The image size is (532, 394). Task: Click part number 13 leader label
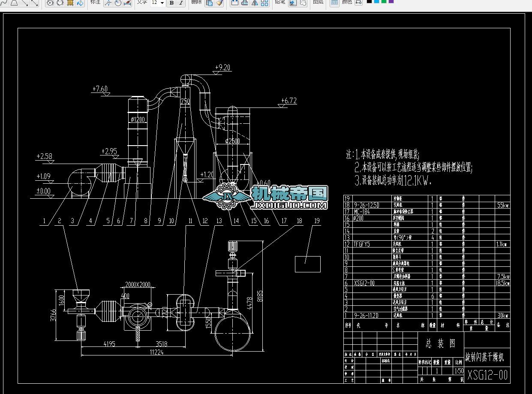[219, 221]
